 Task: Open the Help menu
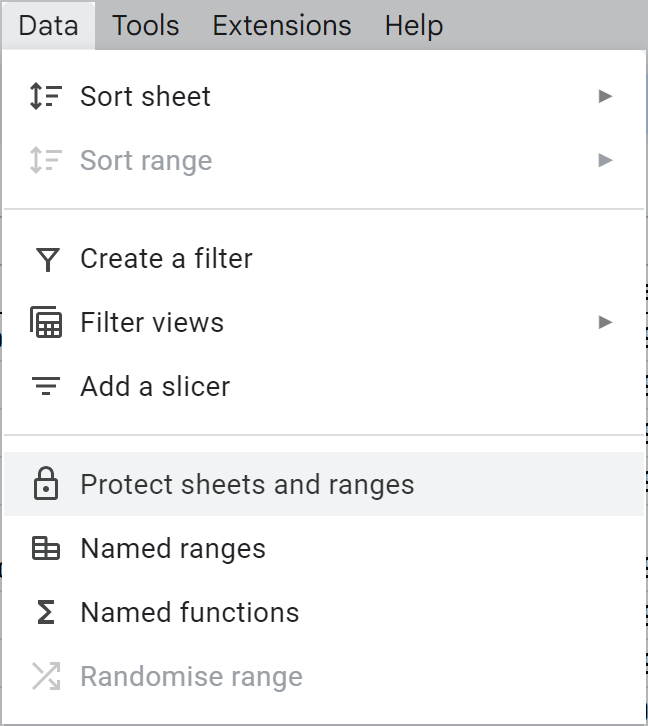click(414, 25)
